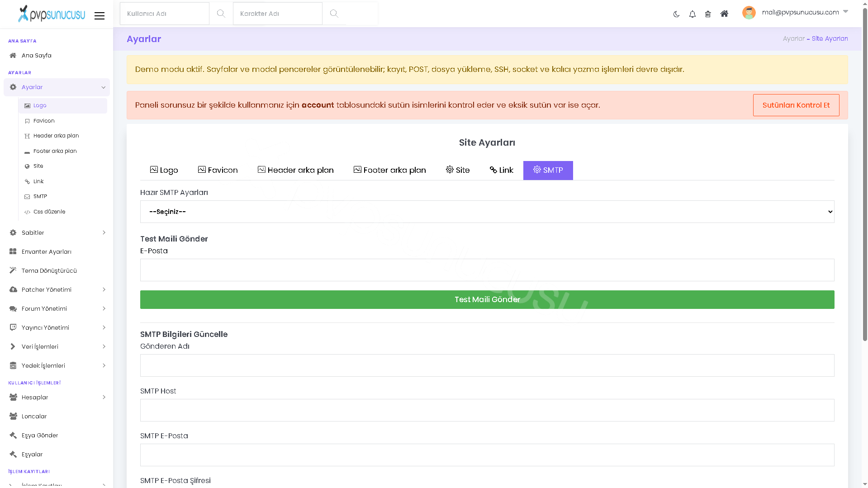Click the green Test Maili Gönder button

tap(487, 299)
